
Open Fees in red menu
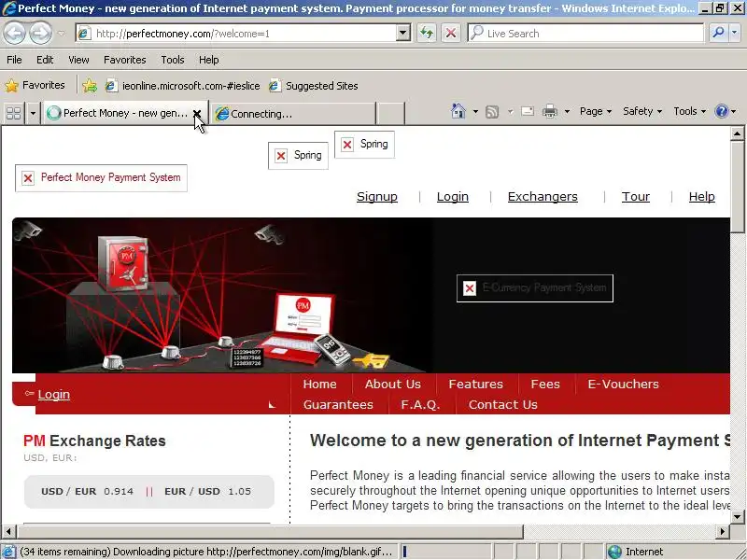pos(545,384)
